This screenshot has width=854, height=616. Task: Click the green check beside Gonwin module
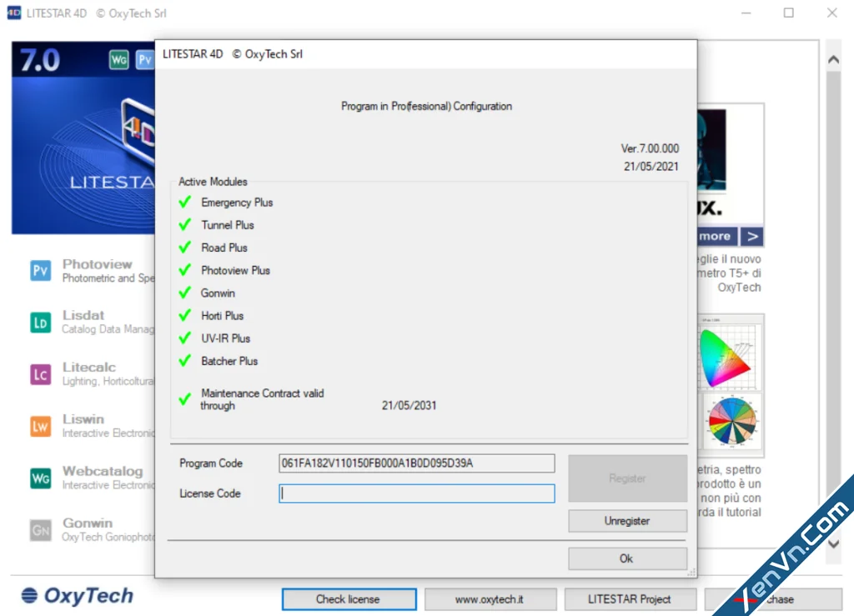pyautogui.click(x=185, y=293)
